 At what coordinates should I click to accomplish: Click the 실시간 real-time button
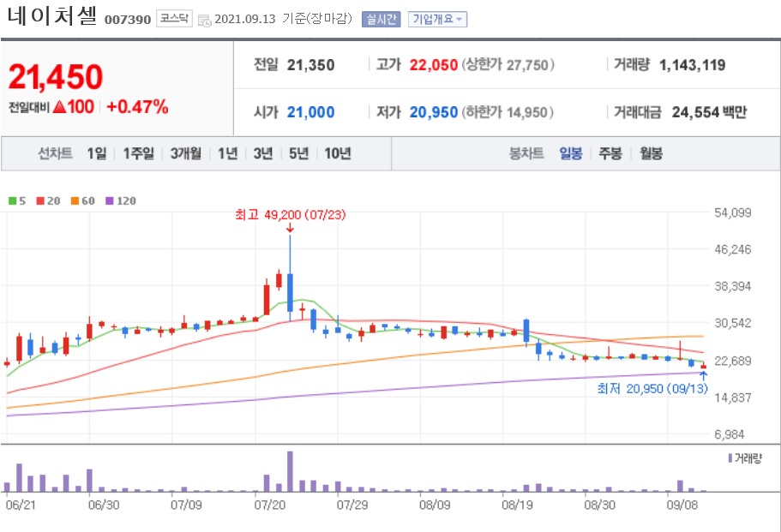pos(381,20)
